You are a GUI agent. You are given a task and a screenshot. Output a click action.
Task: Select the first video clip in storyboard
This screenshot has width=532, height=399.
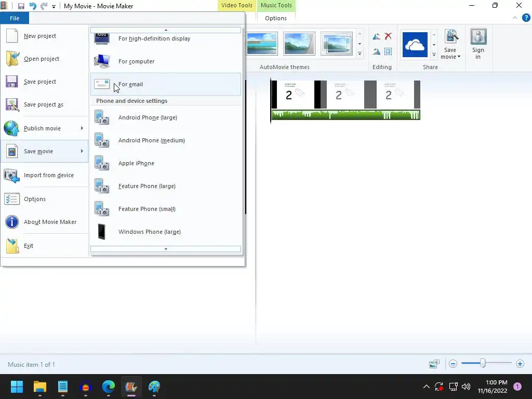tap(296, 95)
